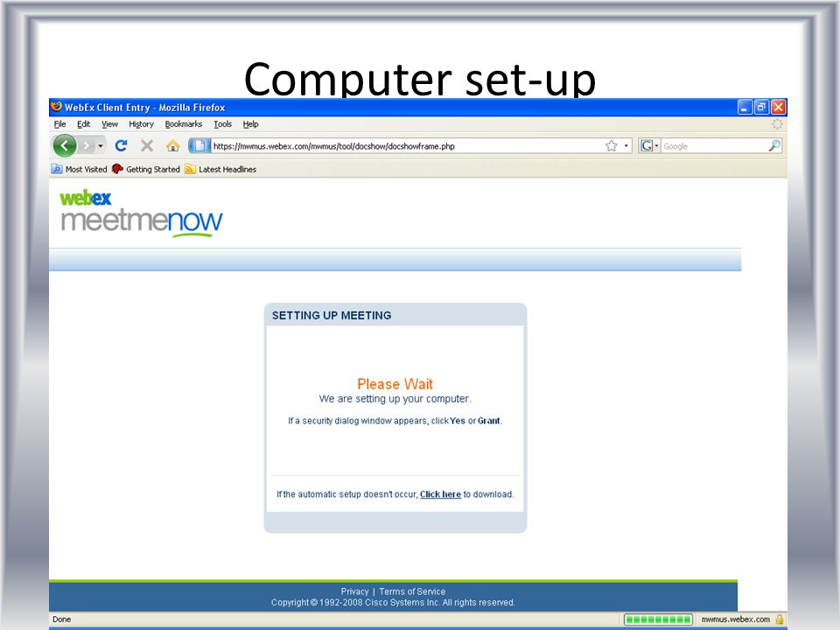
Task: Click mwmus.webex.com in the status bar
Action: click(x=736, y=619)
